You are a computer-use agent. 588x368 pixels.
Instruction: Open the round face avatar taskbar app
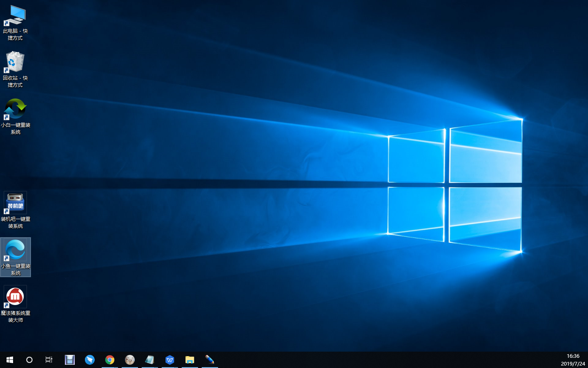130,360
